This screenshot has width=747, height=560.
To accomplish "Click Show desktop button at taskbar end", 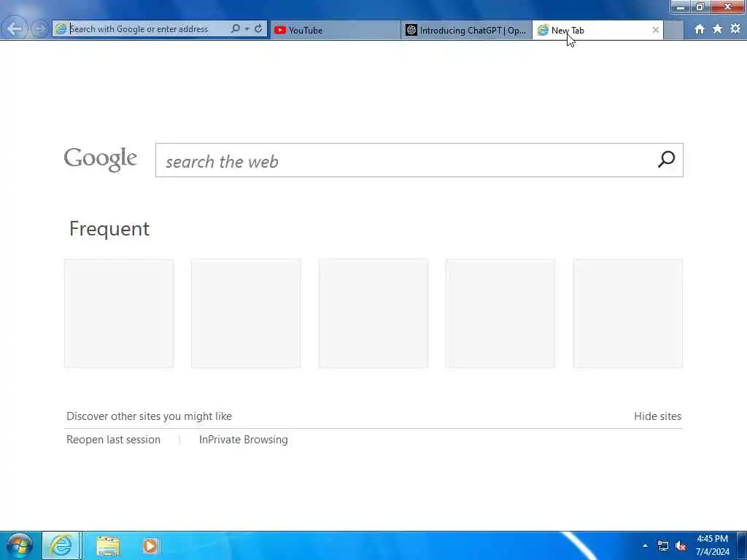I will (742, 545).
